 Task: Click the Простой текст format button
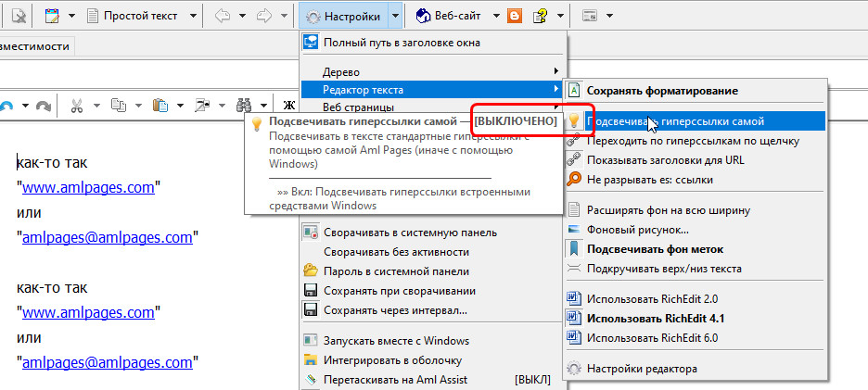coord(133,16)
